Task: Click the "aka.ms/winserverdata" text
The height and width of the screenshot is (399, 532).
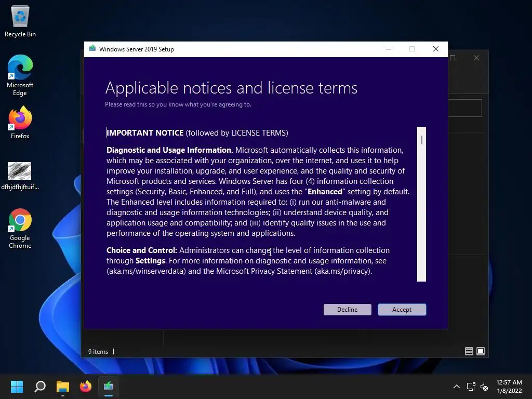Action: (147, 271)
